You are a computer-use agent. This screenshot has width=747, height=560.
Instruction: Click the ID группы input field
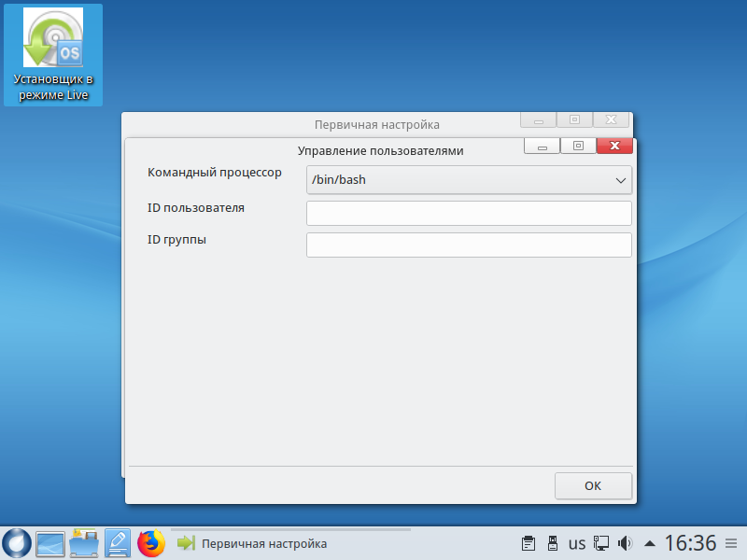pyautogui.click(x=469, y=245)
